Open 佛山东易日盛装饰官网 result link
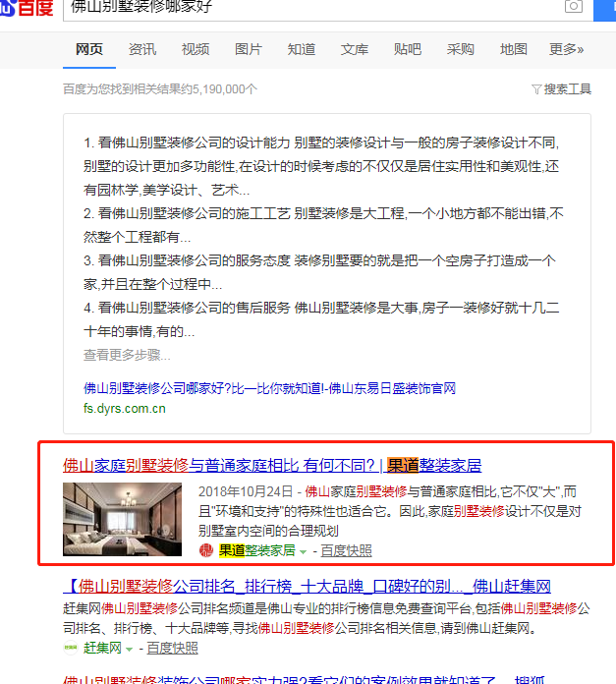 tap(269, 388)
